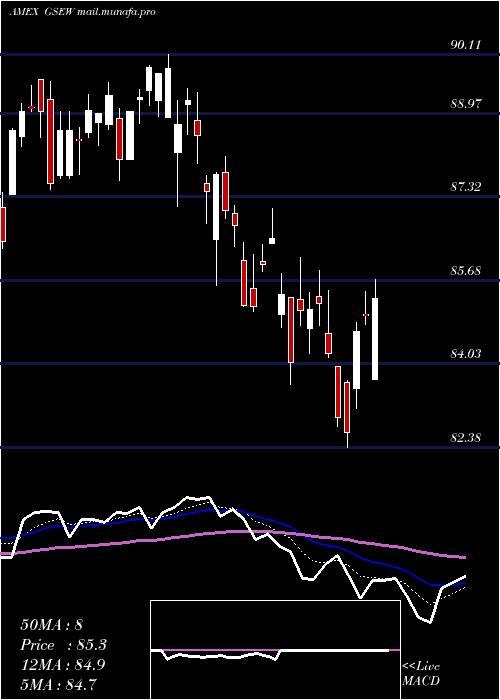Image resolution: width=500 pixels, height=700 pixels.
Task: Click the 90.11 price level label
Action: [466, 45]
